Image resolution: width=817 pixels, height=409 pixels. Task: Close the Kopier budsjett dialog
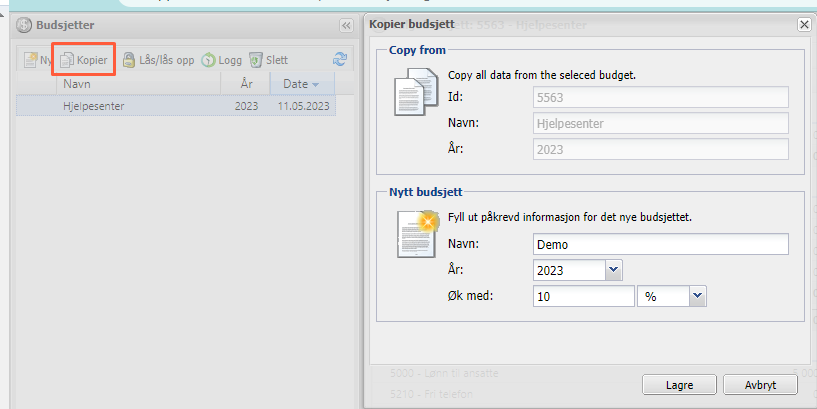tap(804, 24)
